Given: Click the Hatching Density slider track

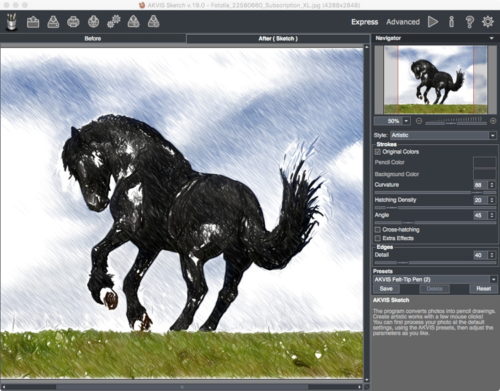Looking at the screenshot, I should pyautogui.click(x=435, y=208).
